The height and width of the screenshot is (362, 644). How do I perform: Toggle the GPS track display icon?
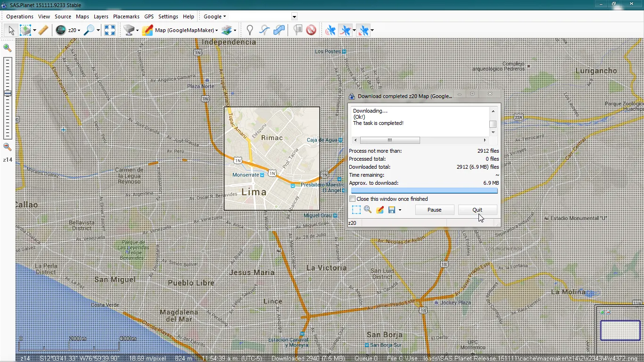tap(345, 30)
